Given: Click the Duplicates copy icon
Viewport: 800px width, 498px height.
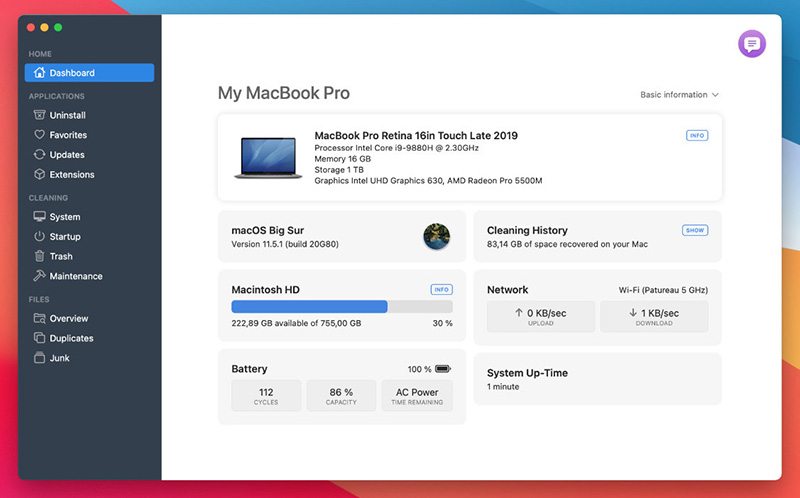Looking at the screenshot, I should [39, 338].
